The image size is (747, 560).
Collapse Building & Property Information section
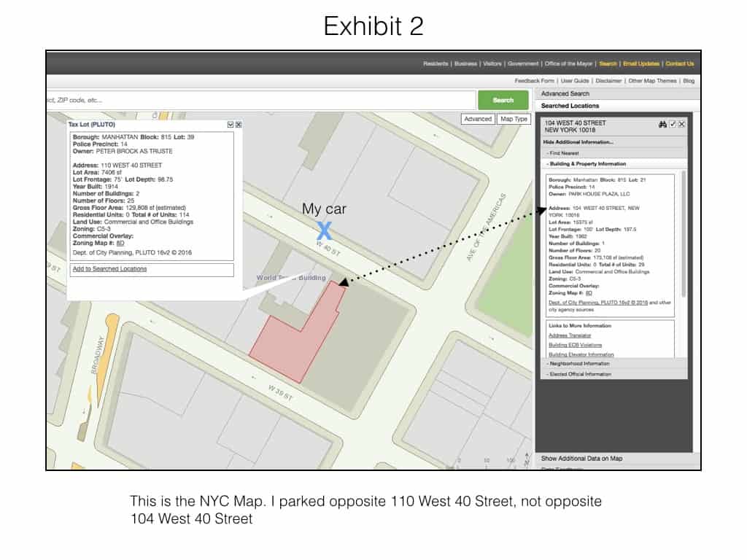[587, 164]
